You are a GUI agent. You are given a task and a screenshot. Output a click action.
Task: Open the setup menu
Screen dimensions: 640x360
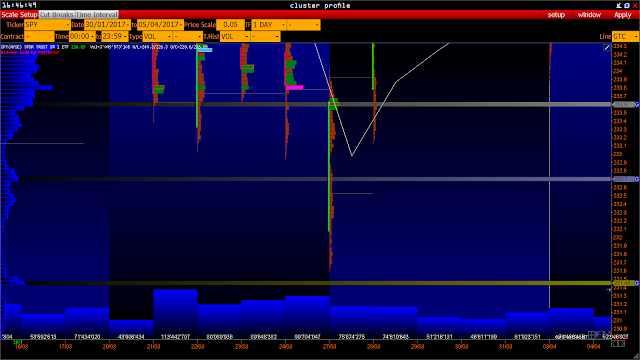556,15
